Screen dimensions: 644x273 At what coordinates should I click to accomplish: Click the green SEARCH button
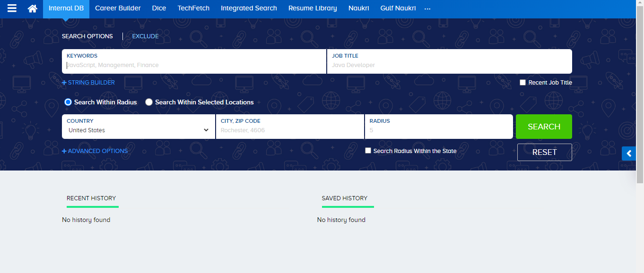pyautogui.click(x=543, y=126)
